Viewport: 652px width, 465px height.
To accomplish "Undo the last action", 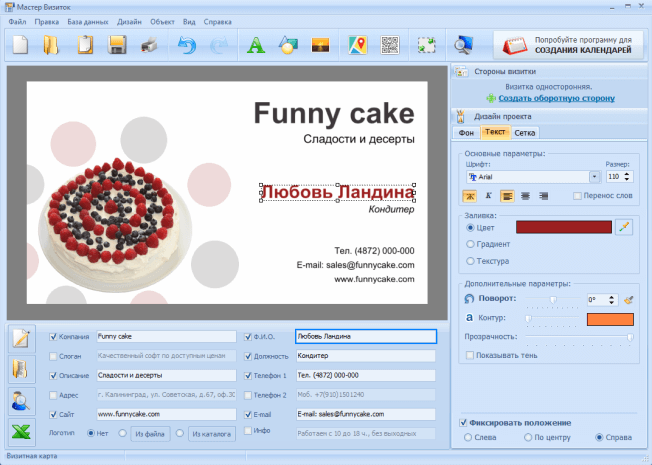I will 187,45.
